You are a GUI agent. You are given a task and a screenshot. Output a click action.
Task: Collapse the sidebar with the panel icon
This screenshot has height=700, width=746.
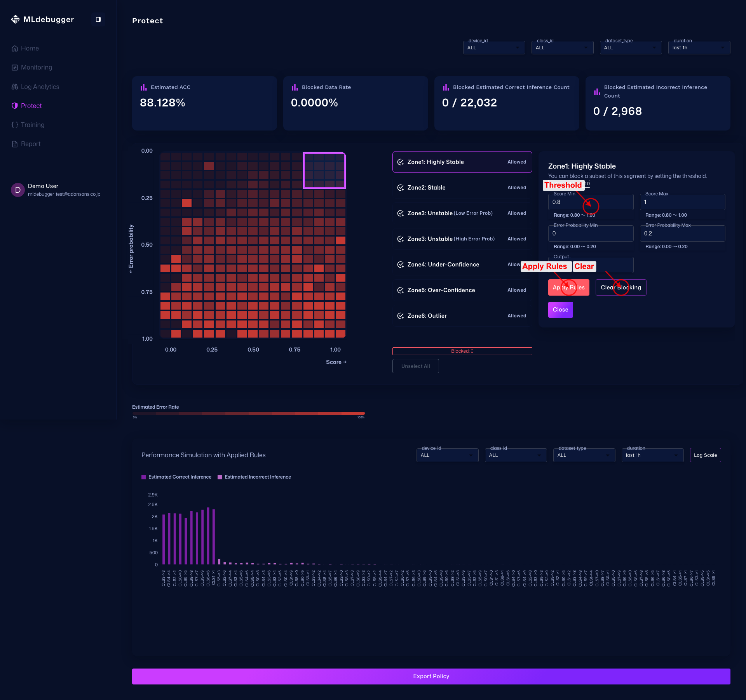(x=98, y=19)
